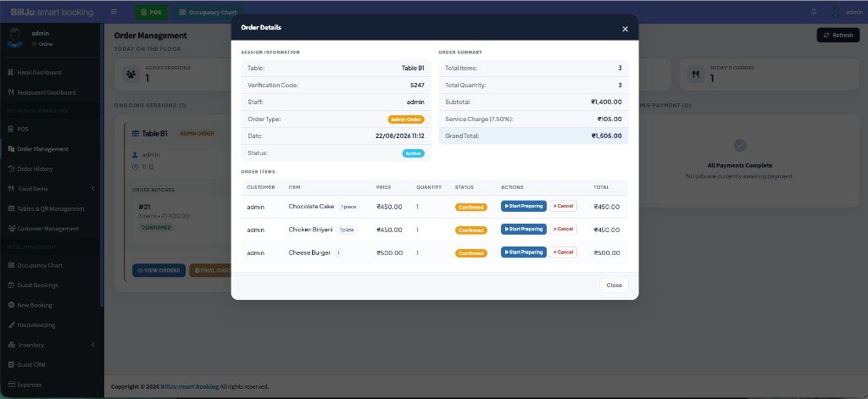868x399 pixels.
Task: Click the admin avatar in the sidebar
Action: click(15, 37)
